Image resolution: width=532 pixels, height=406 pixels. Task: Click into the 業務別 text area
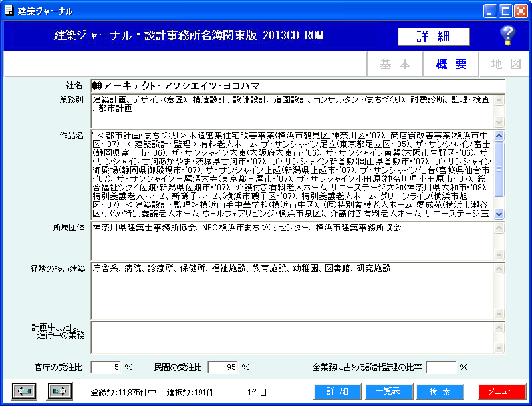pos(293,111)
